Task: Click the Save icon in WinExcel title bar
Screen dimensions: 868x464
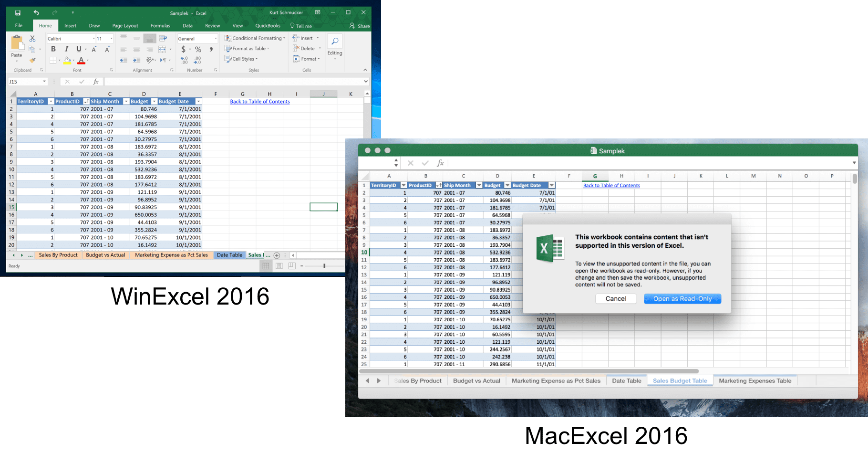Action: (18, 13)
